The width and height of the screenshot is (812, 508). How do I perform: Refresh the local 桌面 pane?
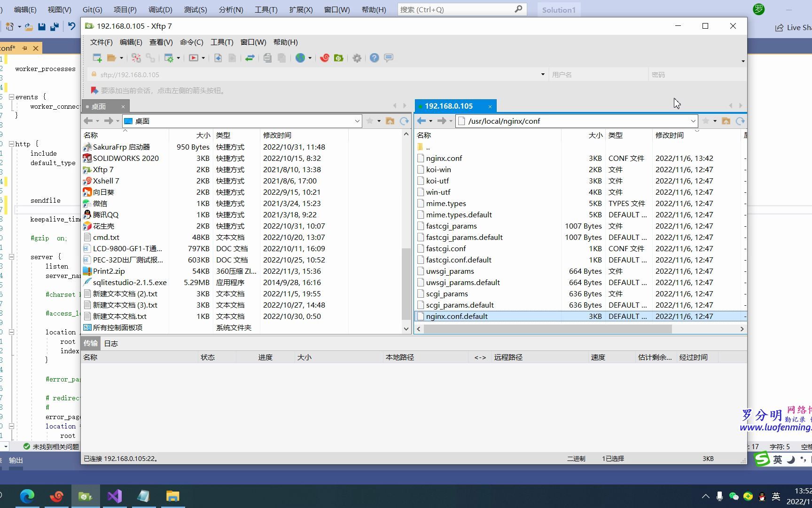[404, 121]
